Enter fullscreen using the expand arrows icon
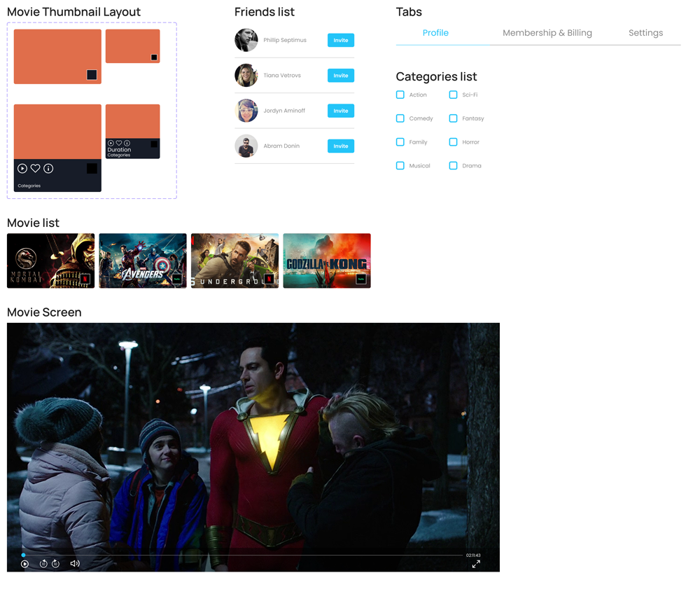Viewport: 700px width, 594px height. (476, 565)
